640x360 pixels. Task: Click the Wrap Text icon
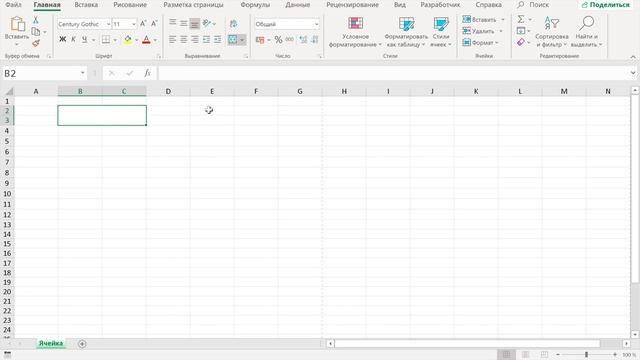coord(233,24)
